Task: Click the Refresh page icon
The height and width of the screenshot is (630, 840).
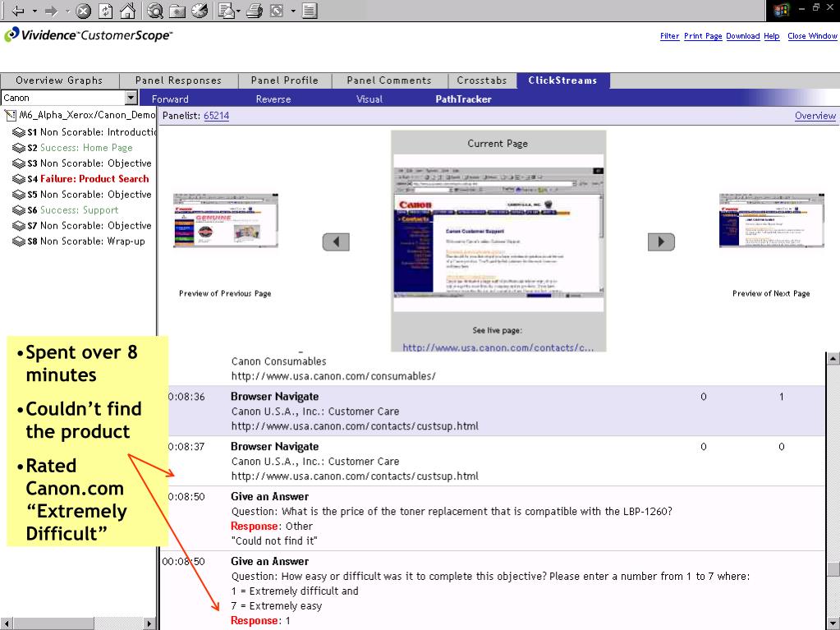Action: (x=106, y=11)
